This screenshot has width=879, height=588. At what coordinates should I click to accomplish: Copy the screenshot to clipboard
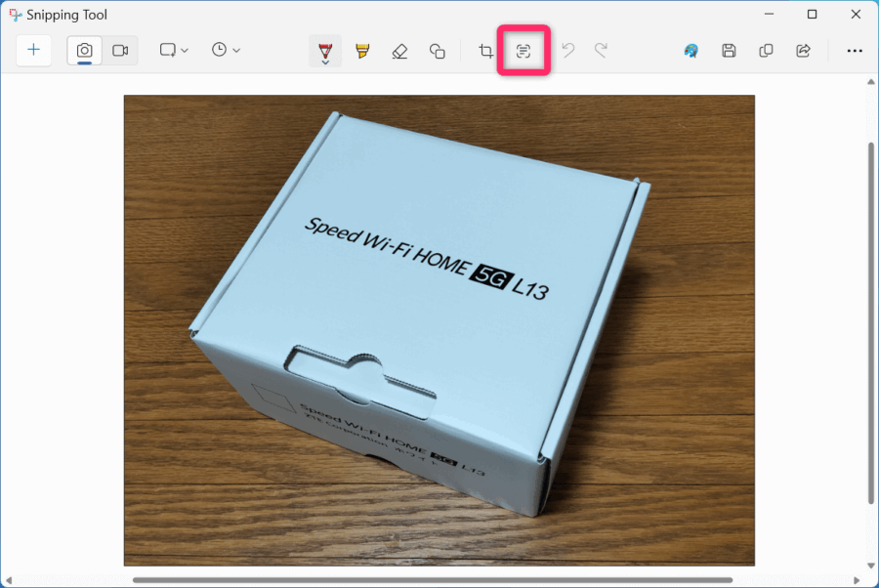pos(766,50)
